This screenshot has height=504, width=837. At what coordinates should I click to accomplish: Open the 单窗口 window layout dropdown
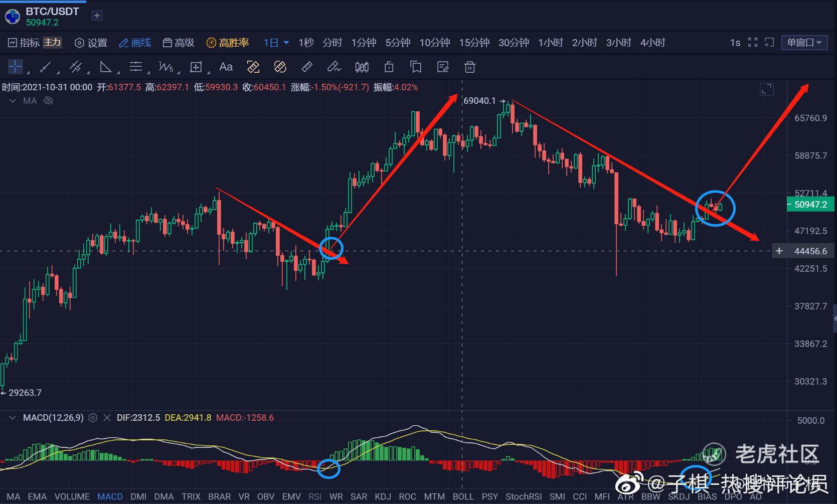point(804,43)
